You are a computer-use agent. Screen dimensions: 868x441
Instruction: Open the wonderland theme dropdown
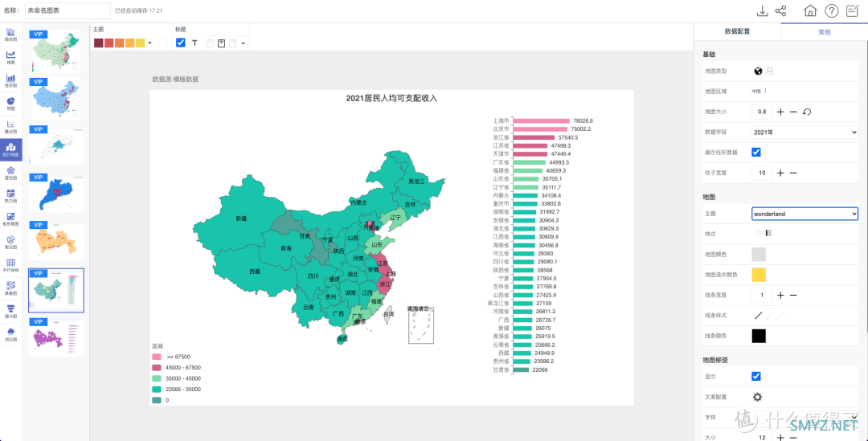click(x=805, y=214)
